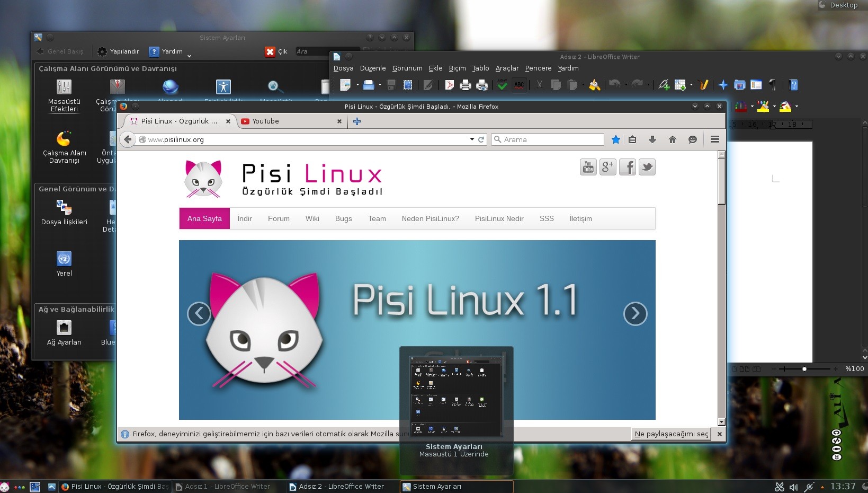Expand the insert table dropdown arrow in Writer
The image size is (868, 493).
(x=691, y=85)
